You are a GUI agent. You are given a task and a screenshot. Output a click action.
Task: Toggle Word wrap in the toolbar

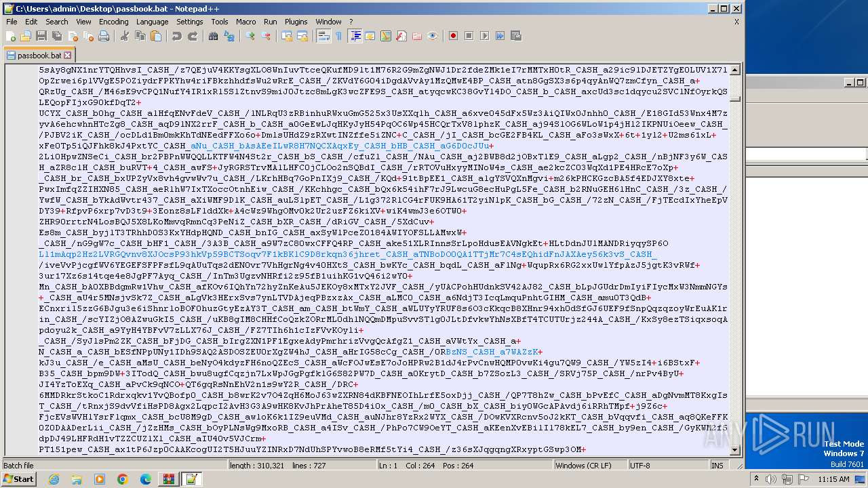click(323, 36)
